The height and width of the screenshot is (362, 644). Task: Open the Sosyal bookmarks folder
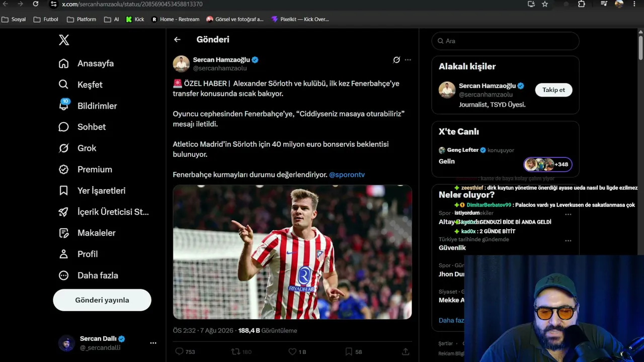tap(14, 20)
